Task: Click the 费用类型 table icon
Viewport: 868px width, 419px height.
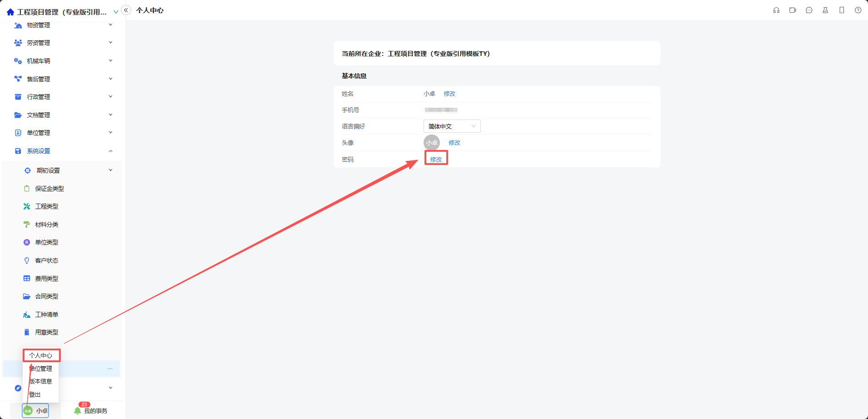Action: [x=27, y=279]
